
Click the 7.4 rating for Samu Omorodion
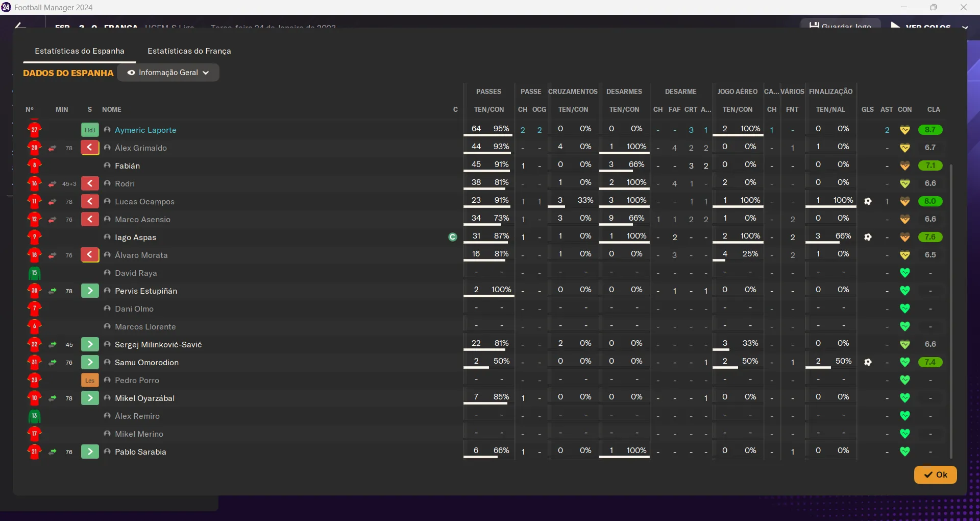[930, 362]
